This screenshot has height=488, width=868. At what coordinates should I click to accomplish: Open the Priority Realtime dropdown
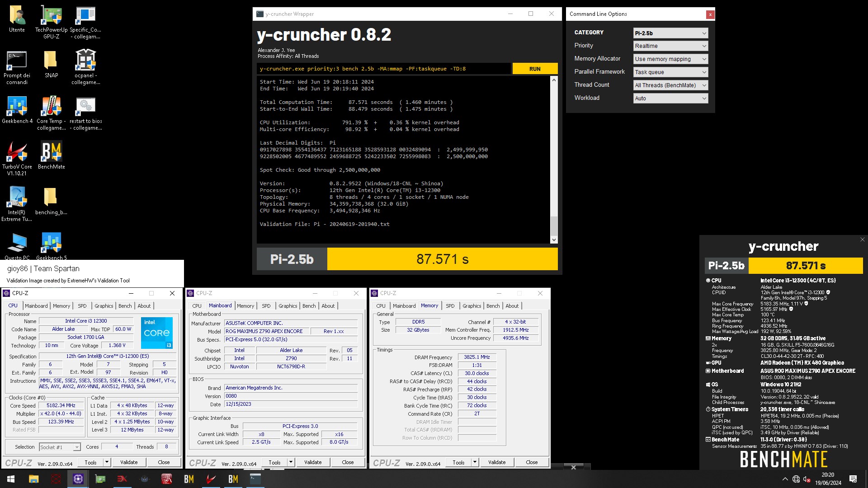670,46
